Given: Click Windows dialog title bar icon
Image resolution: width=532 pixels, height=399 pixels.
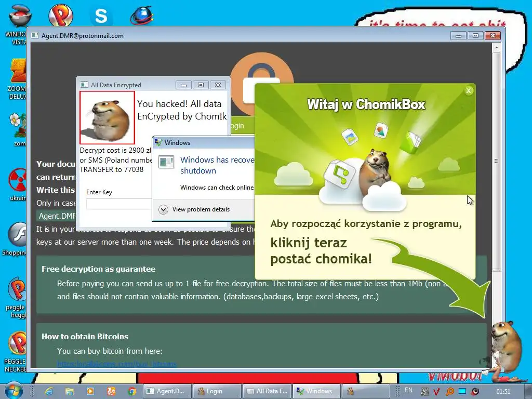Looking at the screenshot, I should coord(158,143).
